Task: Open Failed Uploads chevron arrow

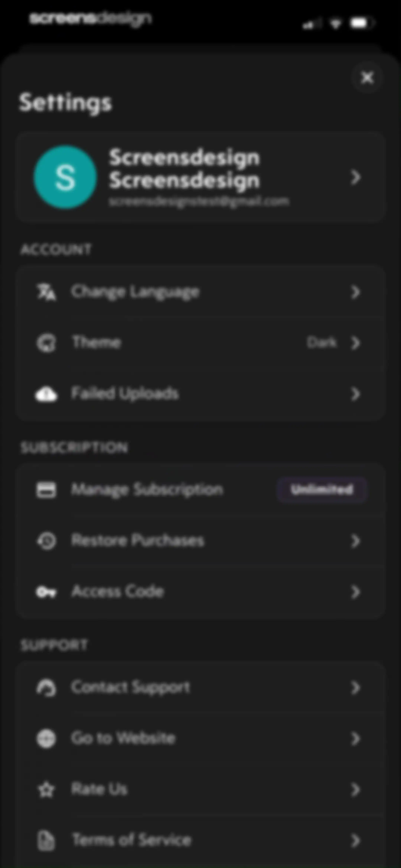Action: [x=356, y=393]
